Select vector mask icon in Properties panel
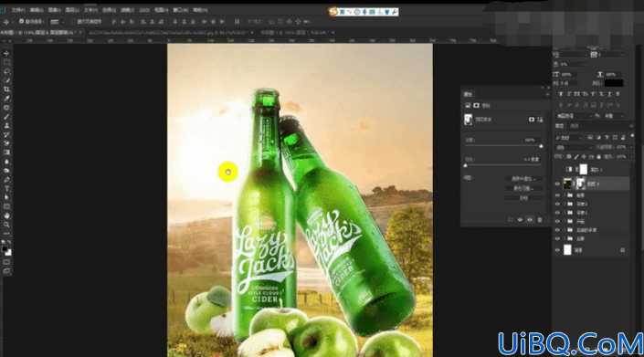The height and width of the screenshot is (357, 644). pyautogui.click(x=540, y=120)
